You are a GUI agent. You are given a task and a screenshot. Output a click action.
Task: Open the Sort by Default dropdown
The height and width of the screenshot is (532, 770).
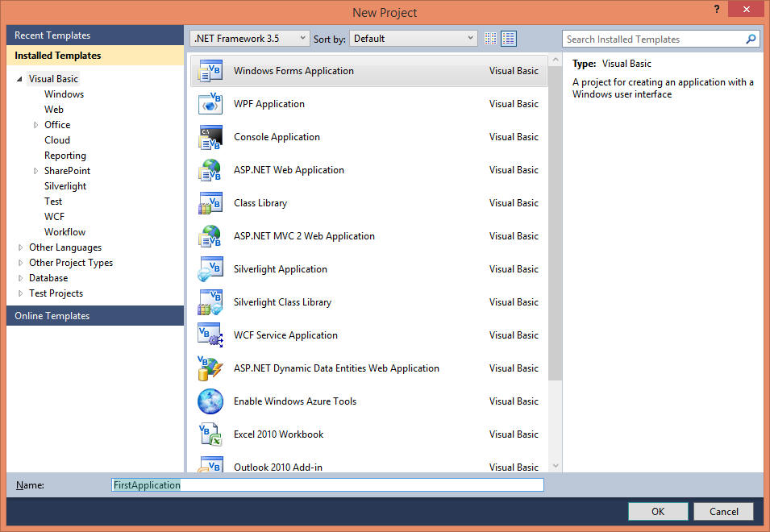(x=413, y=38)
